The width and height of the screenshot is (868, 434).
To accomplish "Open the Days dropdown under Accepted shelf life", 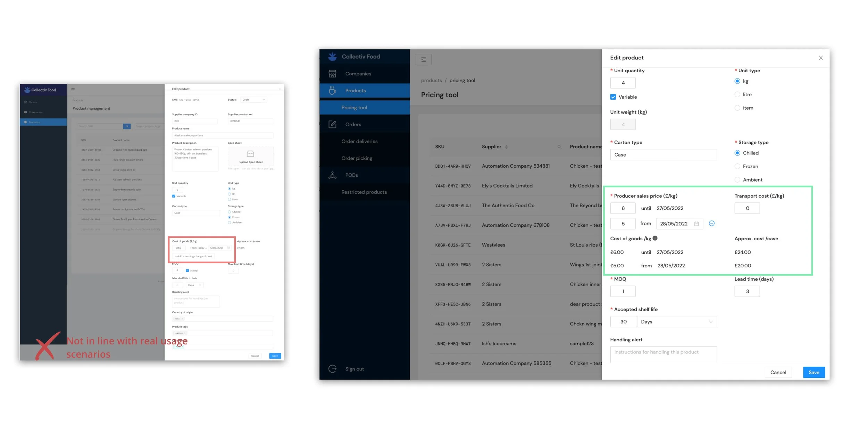I will pos(676,322).
